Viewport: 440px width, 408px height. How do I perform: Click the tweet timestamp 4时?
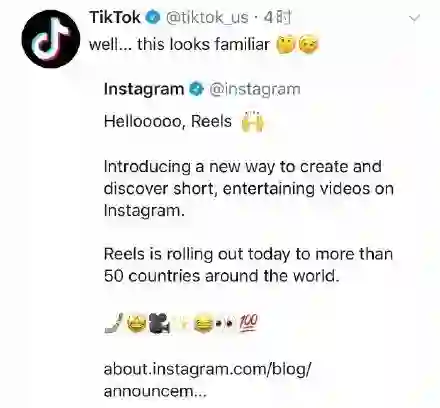(277, 17)
